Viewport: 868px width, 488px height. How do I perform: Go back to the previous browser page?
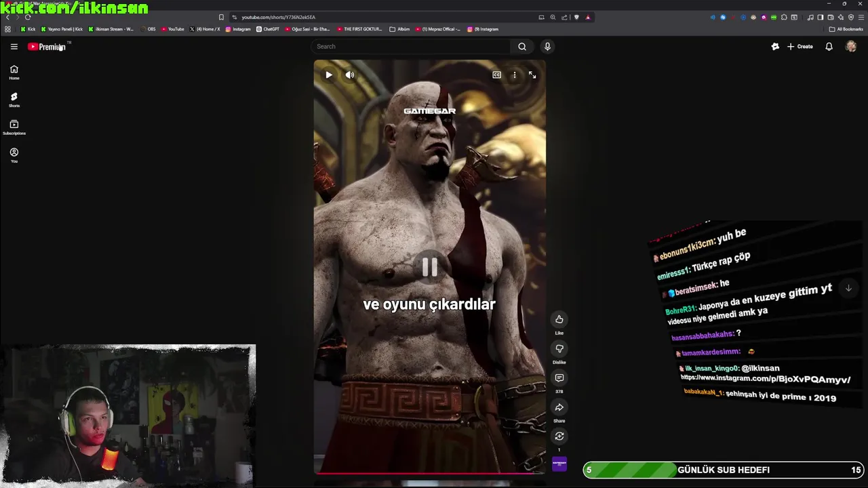point(7,17)
